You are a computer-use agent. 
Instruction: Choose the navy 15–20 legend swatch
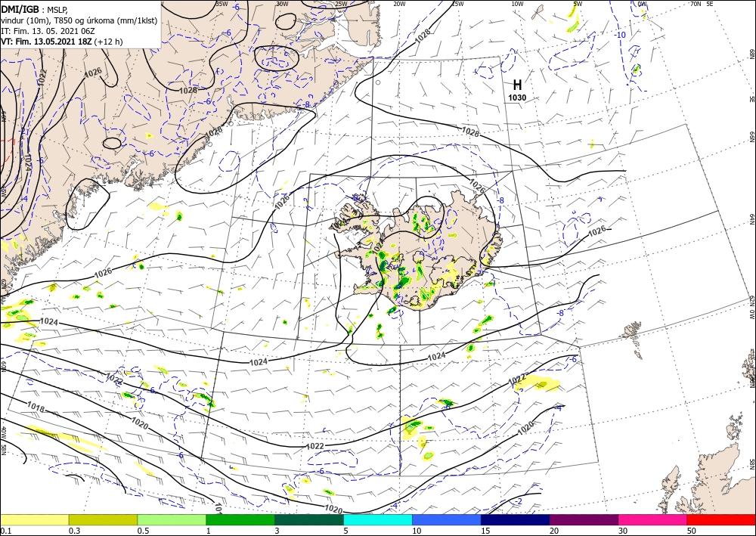click(516, 520)
